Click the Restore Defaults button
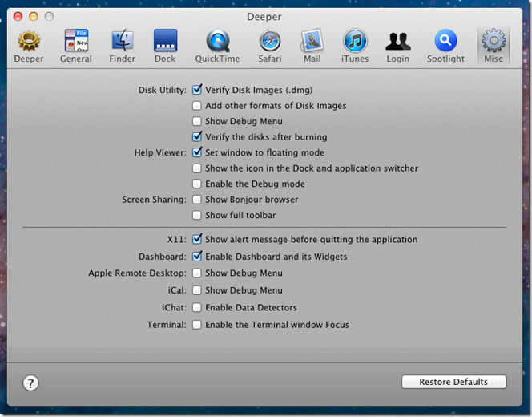 pos(453,382)
